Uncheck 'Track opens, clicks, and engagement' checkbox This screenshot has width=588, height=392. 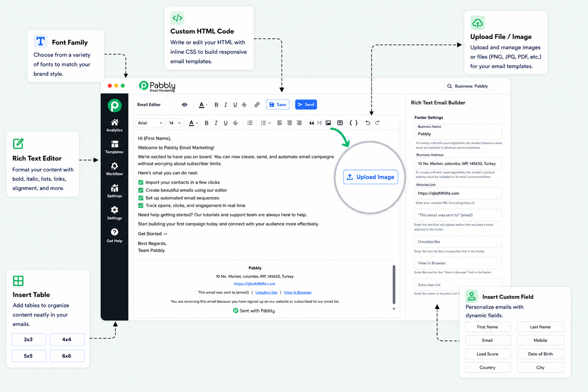[x=140, y=206]
